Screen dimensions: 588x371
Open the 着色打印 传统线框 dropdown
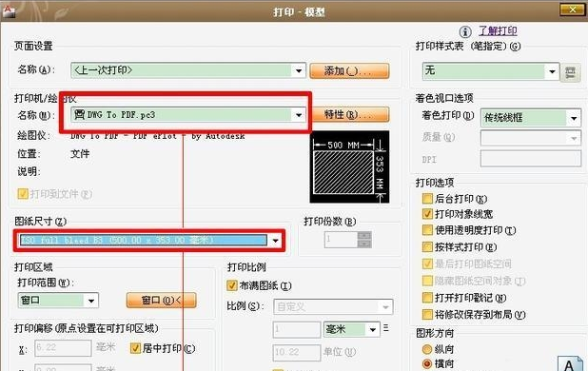(574, 118)
